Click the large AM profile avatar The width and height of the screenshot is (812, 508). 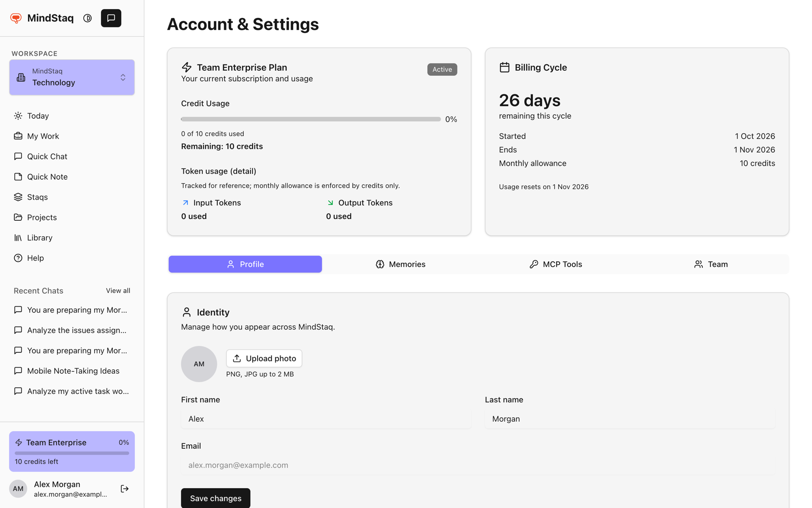[x=199, y=364]
